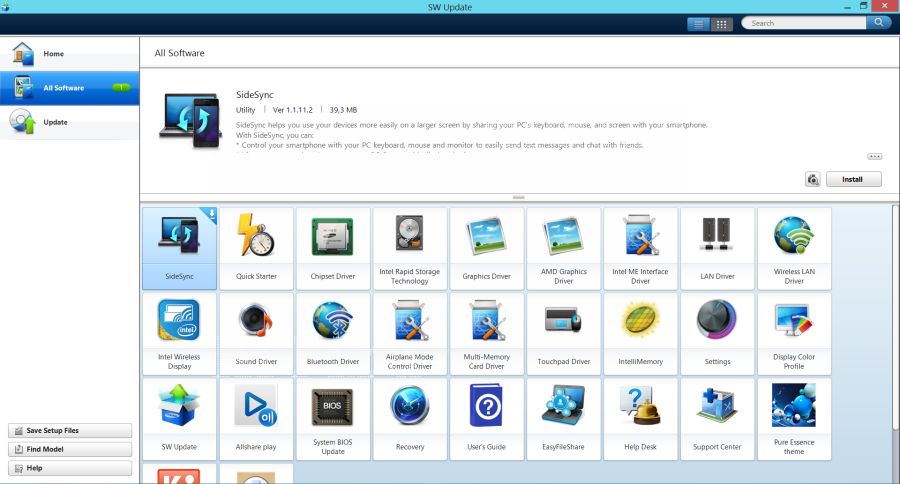Choose the Intel Rapid Storage Technology tile

410,248
